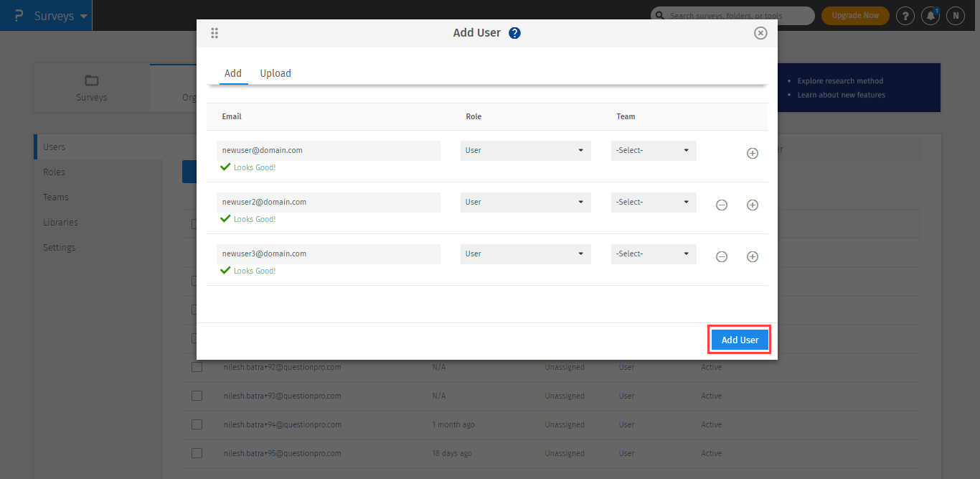Open Explore research method link
The image size is (980, 479).
click(840, 81)
